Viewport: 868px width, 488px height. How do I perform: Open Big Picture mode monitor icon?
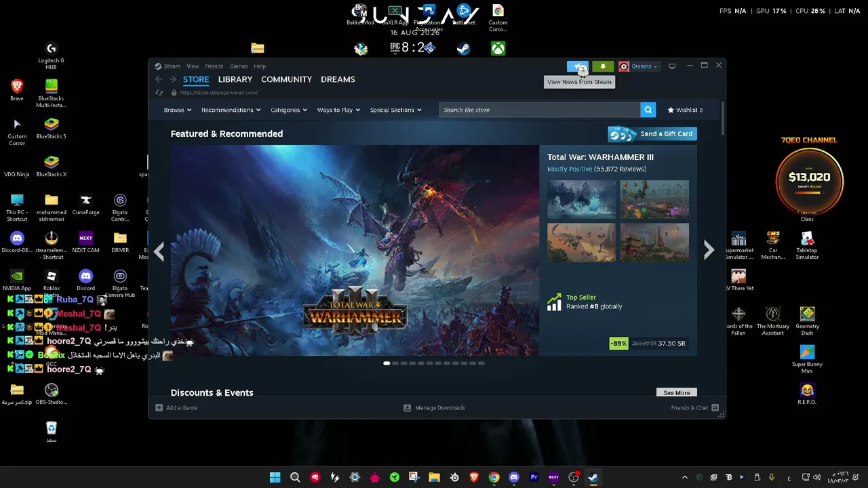coord(672,66)
